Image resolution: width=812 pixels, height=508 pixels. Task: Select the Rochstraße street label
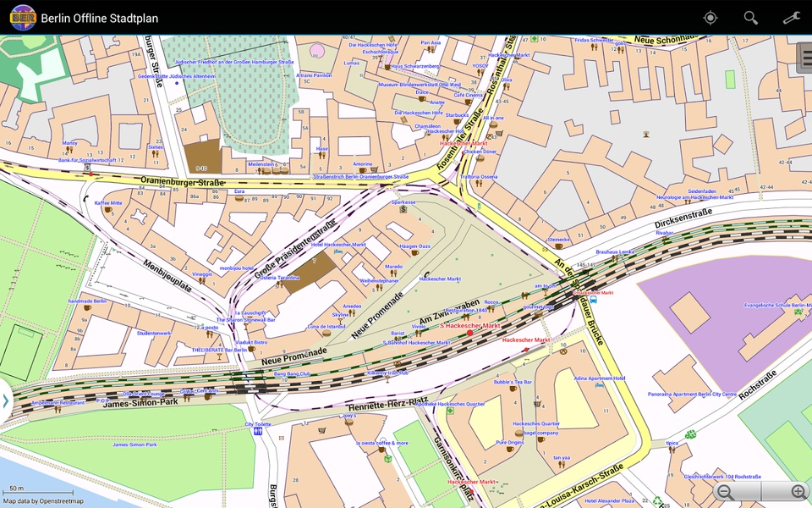click(758, 384)
